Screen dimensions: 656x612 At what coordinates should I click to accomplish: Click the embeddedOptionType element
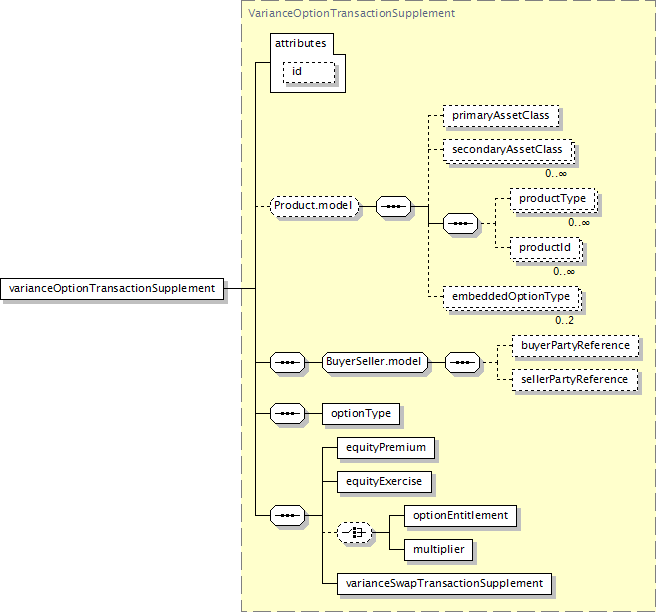tap(510, 296)
